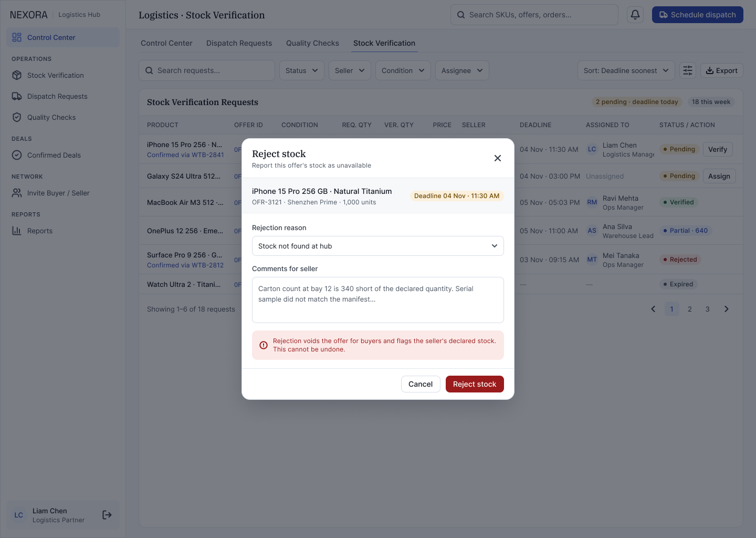Viewport: 756px width, 538px height.
Task: Open the Rejection reason dropdown
Action: [378, 246]
